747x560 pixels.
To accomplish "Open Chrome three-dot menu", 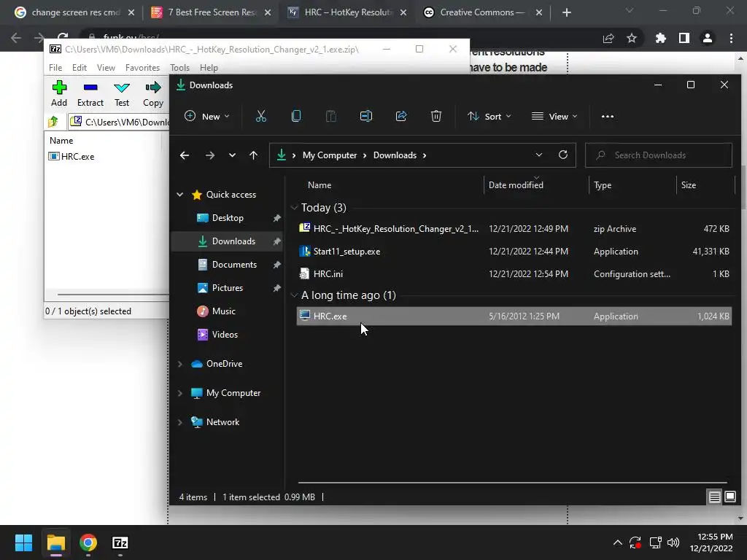I will 731,38.
